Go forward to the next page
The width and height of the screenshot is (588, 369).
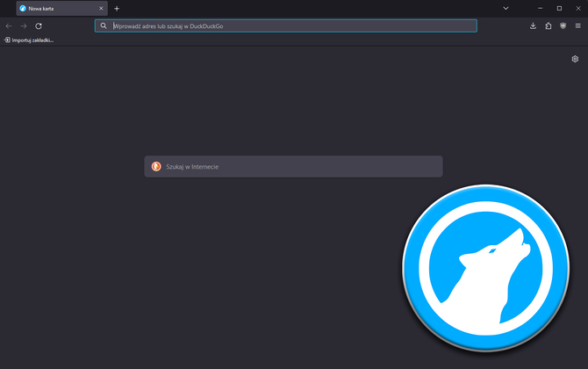(24, 25)
